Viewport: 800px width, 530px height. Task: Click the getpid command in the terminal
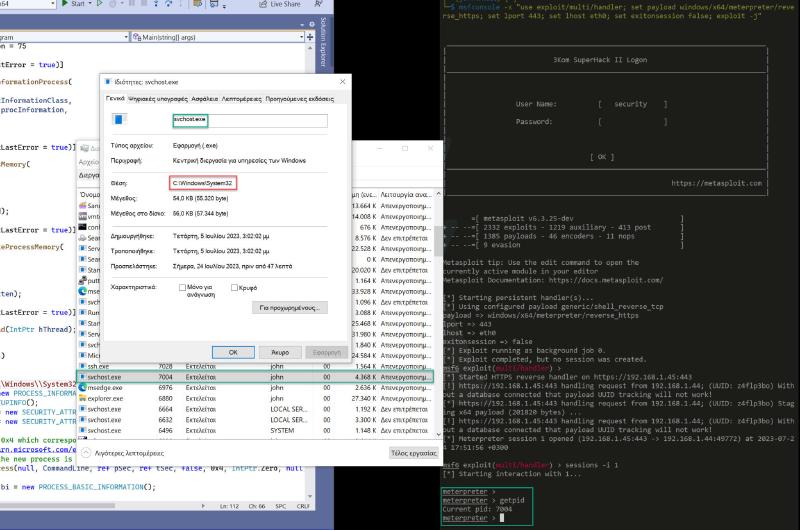click(512, 500)
